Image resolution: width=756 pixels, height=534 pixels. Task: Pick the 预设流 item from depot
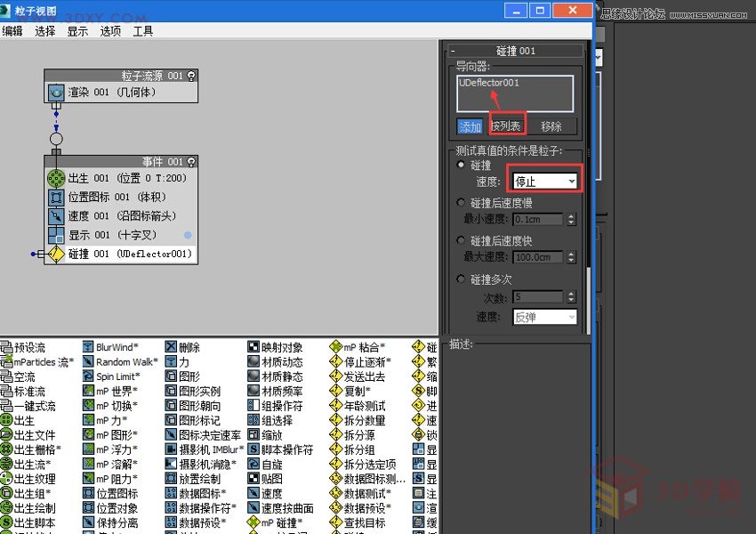pyautogui.click(x=7, y=348)
